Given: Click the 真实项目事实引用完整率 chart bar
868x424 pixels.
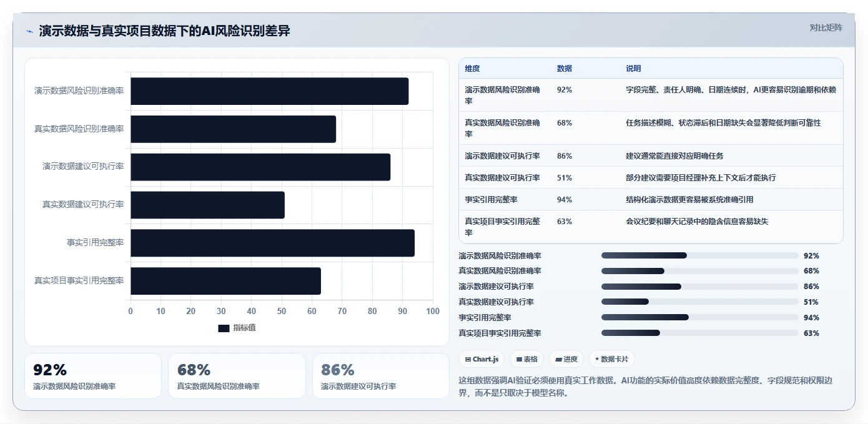Looking at the screenshot, I should pos(225,281).
